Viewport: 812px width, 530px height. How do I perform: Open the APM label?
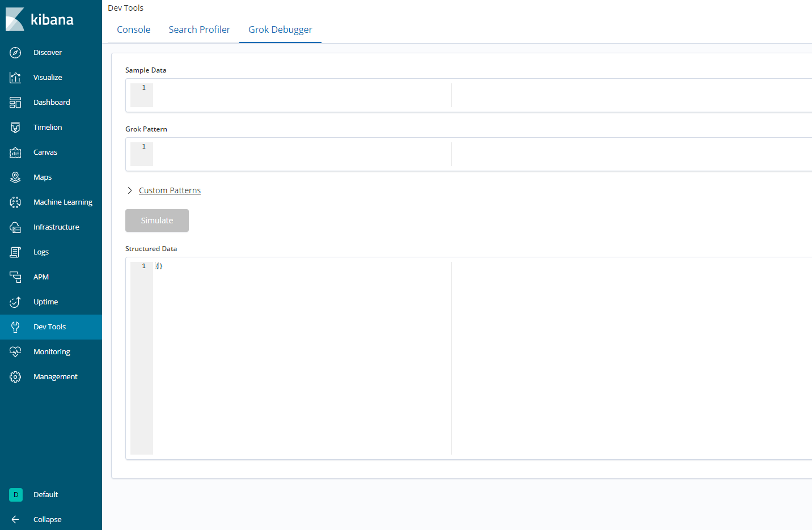[x=41, y=277]
